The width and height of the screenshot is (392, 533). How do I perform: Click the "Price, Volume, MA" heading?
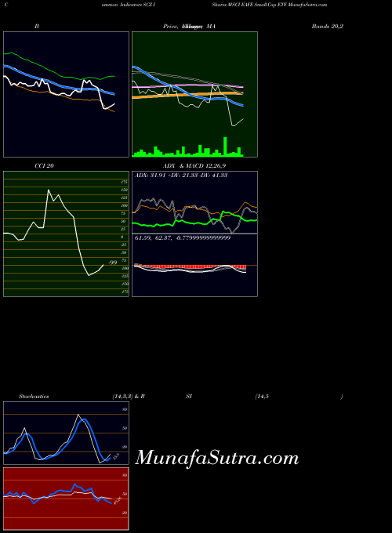189,26
